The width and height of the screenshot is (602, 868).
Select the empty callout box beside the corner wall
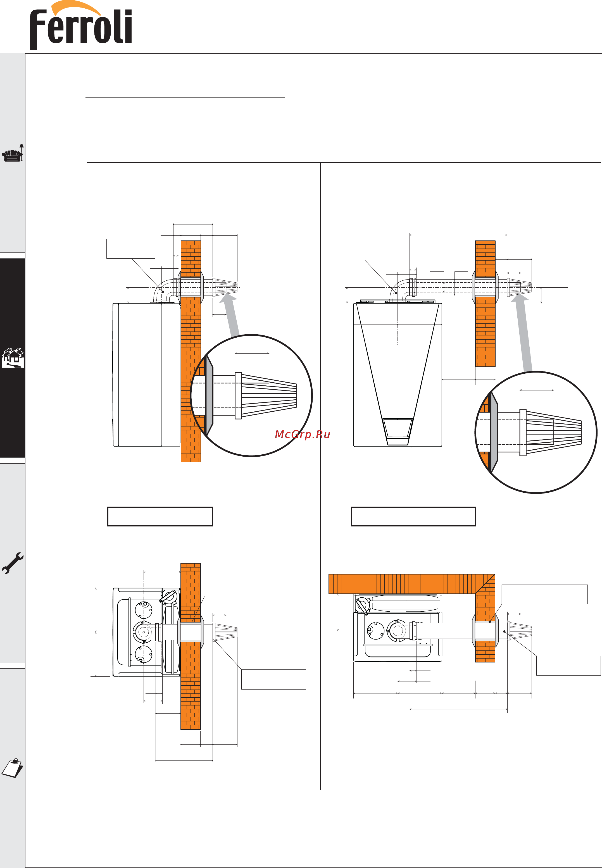pyautogui.click(x=544, y=595)
